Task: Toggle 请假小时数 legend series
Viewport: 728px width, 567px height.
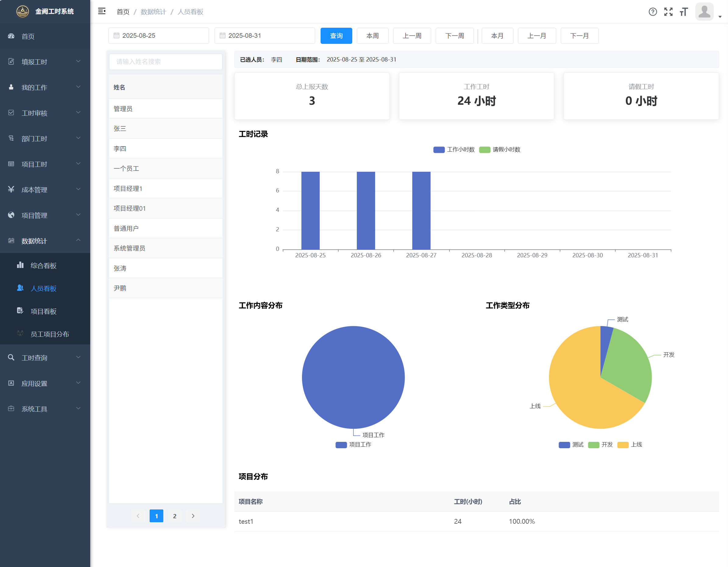Action: pos(484,150)
